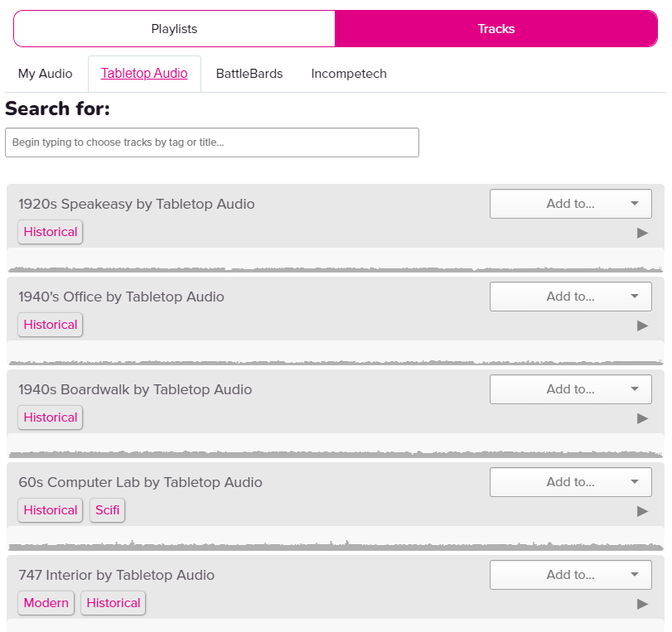Open Add to dropdown for 1940s Boardwalk
This screenshot has height=632, width=672.
point(570,389)
